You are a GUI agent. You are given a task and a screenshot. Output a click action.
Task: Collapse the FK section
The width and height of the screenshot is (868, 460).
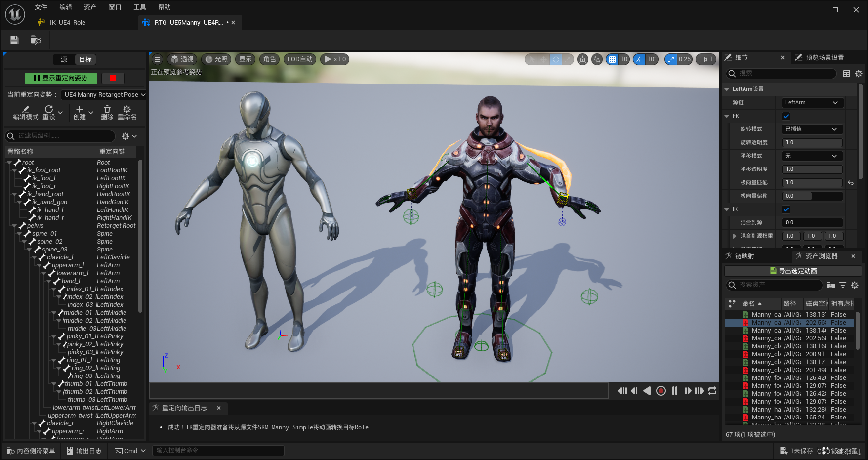[727, 116]
